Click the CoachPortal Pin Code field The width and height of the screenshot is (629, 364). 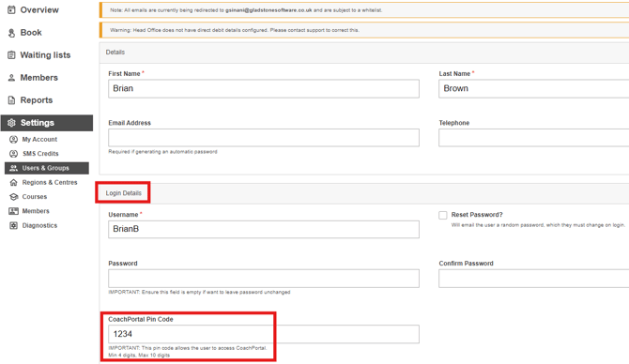pos(264,334)
